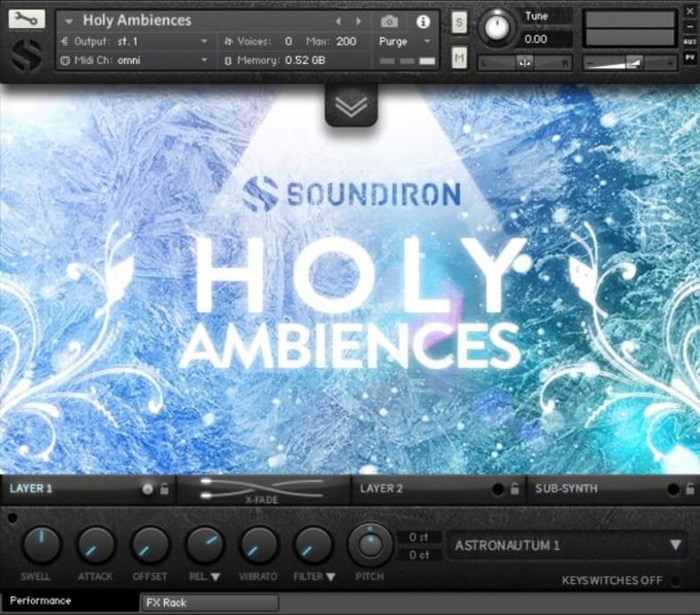Toggle the PV button in header
Screen dimensions: 700x615
coord(690,57)
